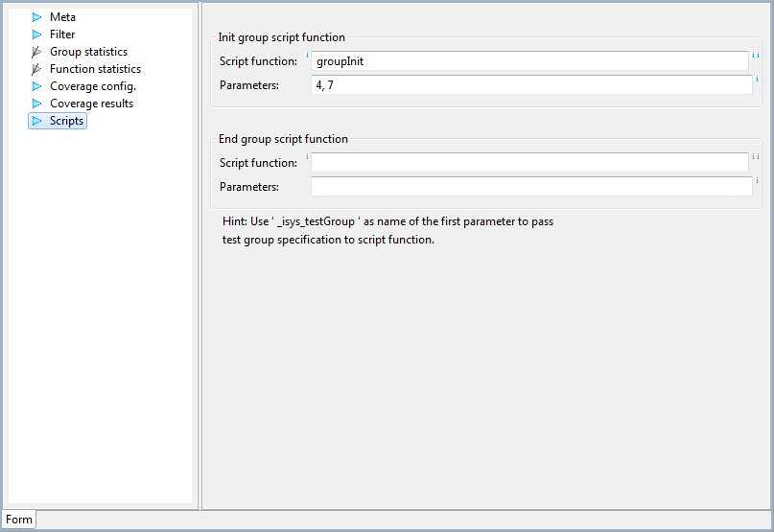Select the Meta tree item
Screen dimensions: 774x532
pyautogui.click(x=62, y=17)
